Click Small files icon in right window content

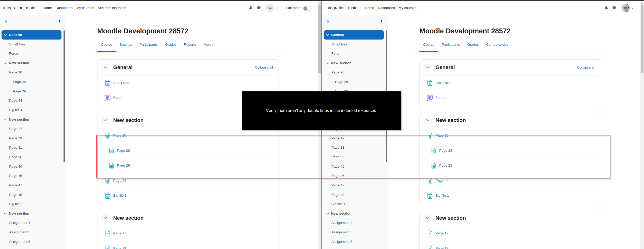430,83
